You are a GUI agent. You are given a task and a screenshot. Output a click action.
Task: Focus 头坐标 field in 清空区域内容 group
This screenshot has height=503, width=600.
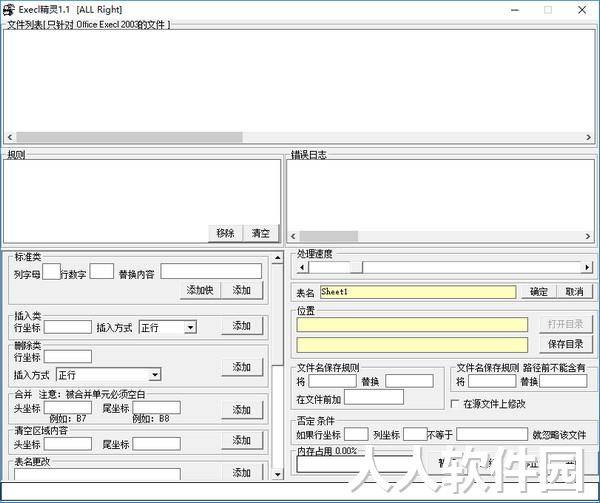(68, 444)
